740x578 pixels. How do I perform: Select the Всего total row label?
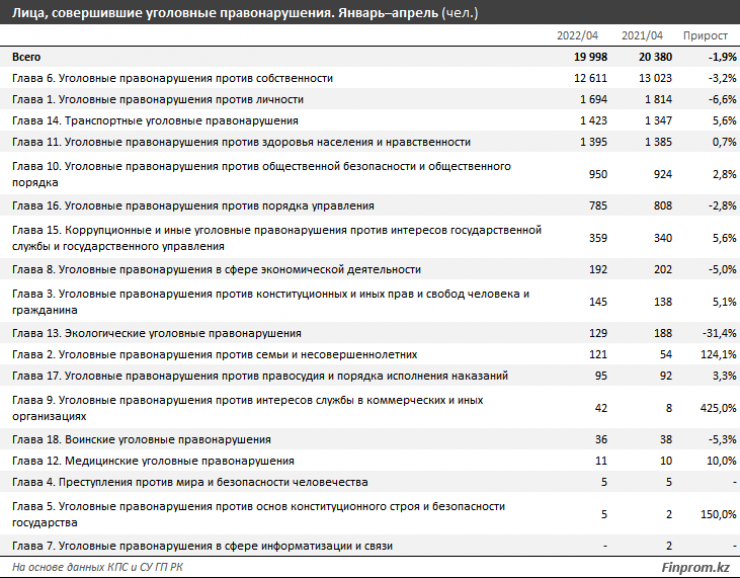point(27,57)
